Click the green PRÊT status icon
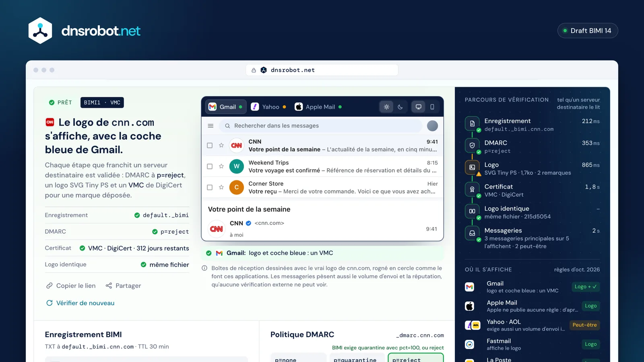644x362 pixels. tap(52, 103)
